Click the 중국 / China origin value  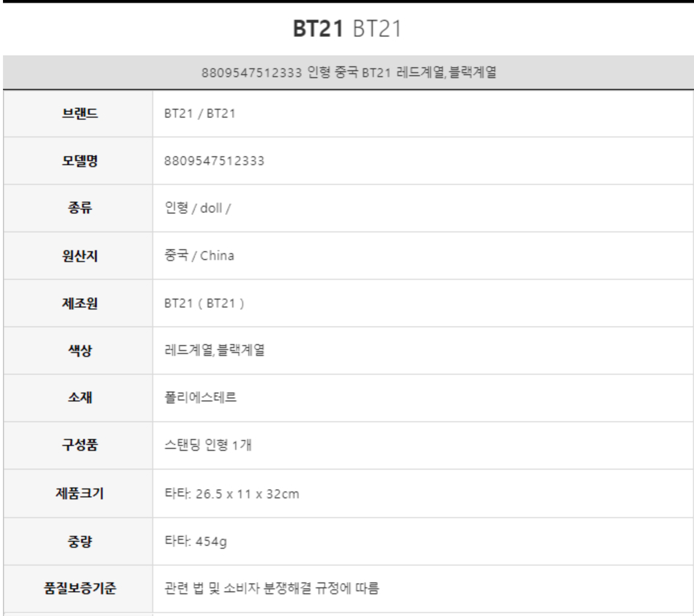point(199,256)
